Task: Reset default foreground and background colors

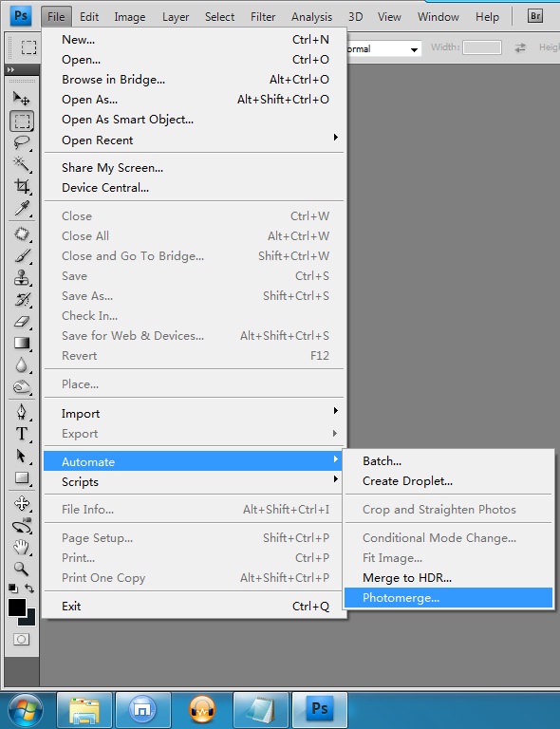Action: 13,589
